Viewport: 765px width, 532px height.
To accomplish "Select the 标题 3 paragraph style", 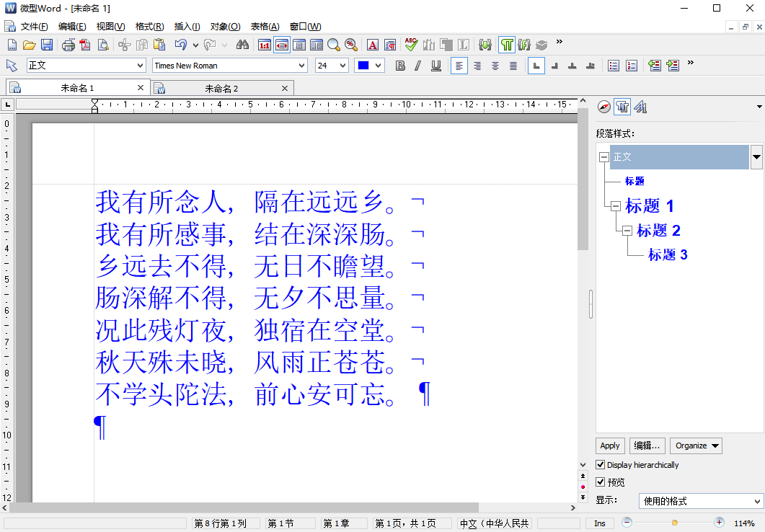I will click(x=668, y=254).
